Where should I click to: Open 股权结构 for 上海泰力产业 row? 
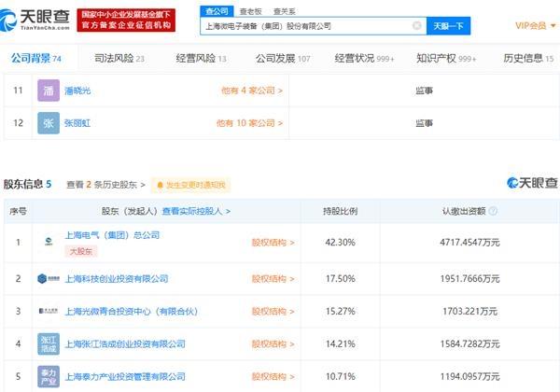point(273,377)
